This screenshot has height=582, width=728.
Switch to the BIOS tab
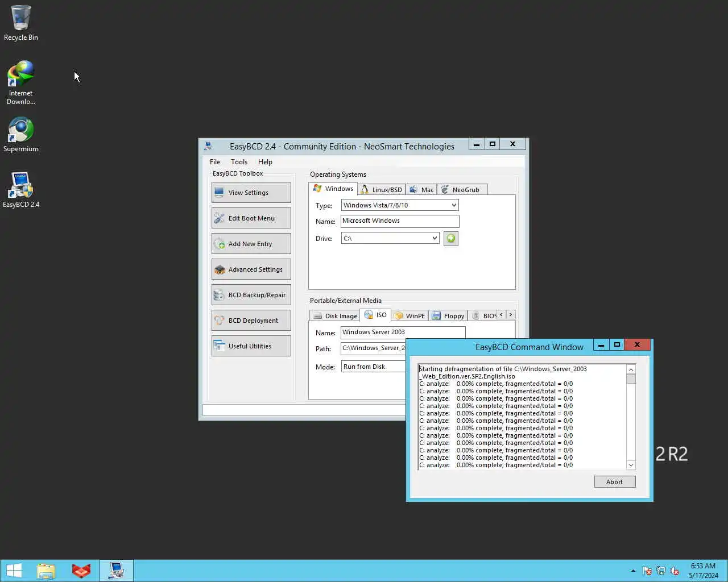[x=484, y=316]
